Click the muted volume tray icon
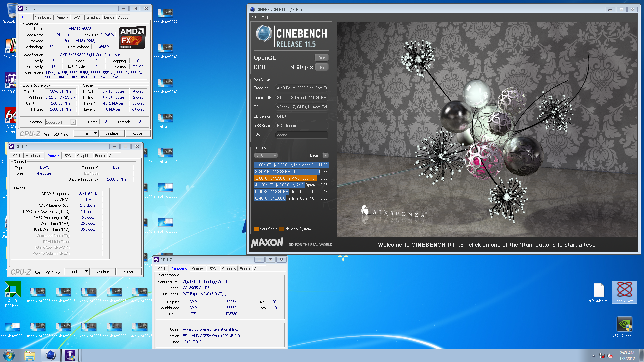Screen dimensions: 644x362 610,356
